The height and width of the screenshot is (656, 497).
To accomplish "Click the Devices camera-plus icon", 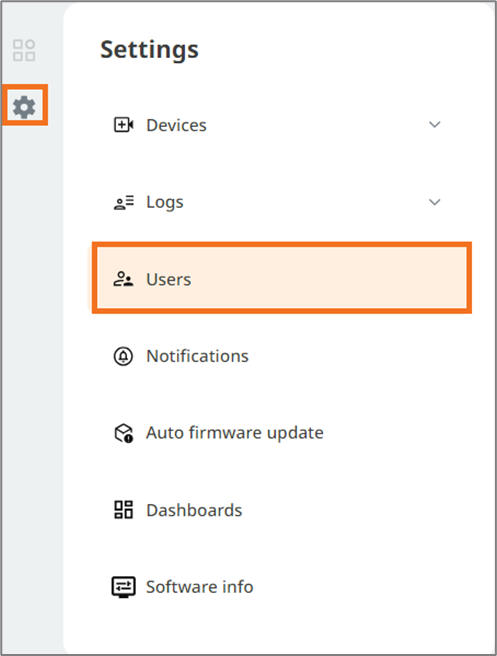I will [x=123, y=125].
